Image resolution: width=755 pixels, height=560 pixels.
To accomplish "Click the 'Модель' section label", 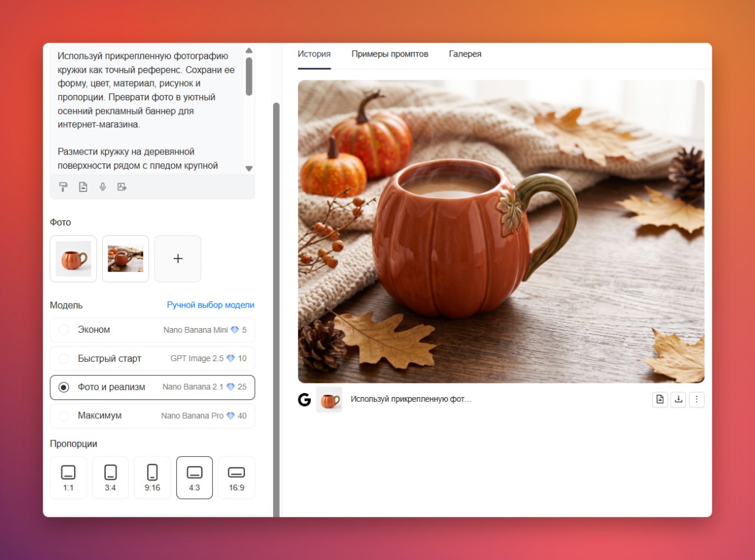I will tap(66, 305).
